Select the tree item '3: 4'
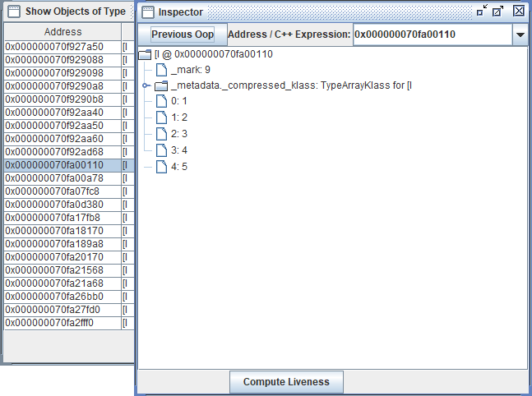532x396 pixels. tap(179, 150)
